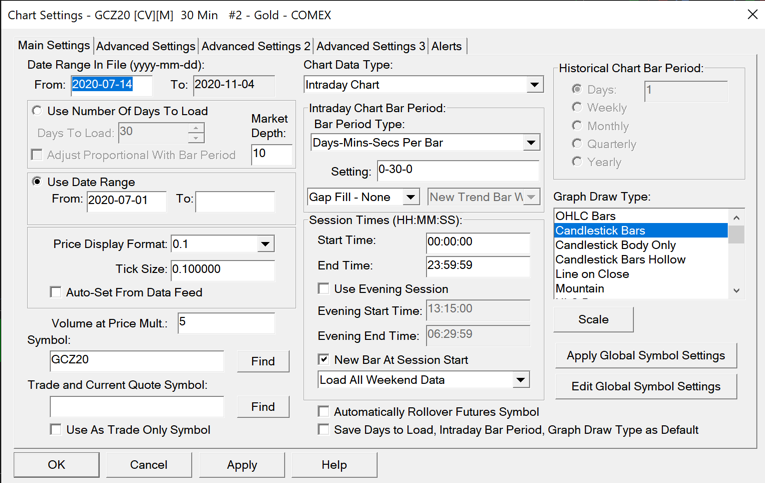Open the Chart Data Type dropdown

(x=534, y=85)
